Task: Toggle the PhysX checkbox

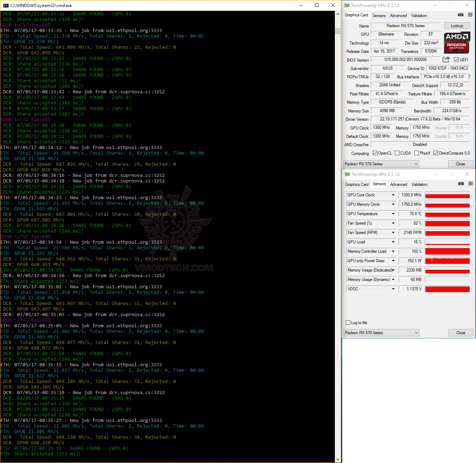Action: coord(416,153)
